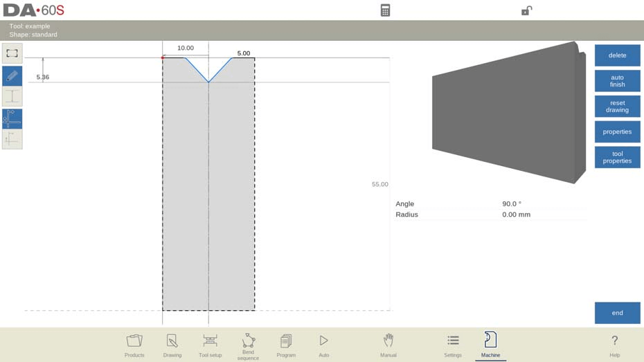The width and height of the screenshot is (644, 362).
Task: Click the 5.00 dimension label
Action: 244,53
